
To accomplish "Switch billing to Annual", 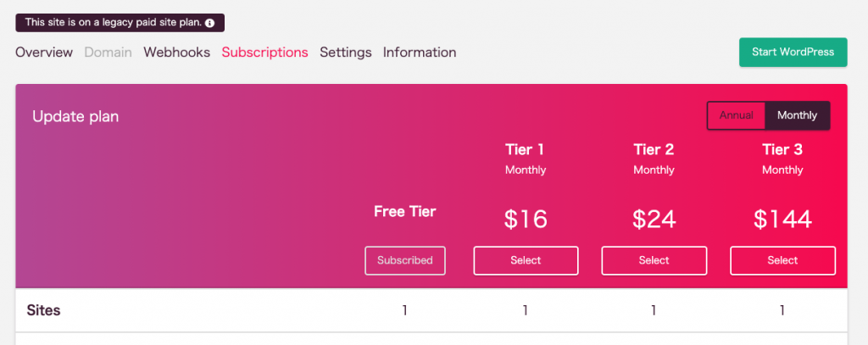I will [737, 115].
